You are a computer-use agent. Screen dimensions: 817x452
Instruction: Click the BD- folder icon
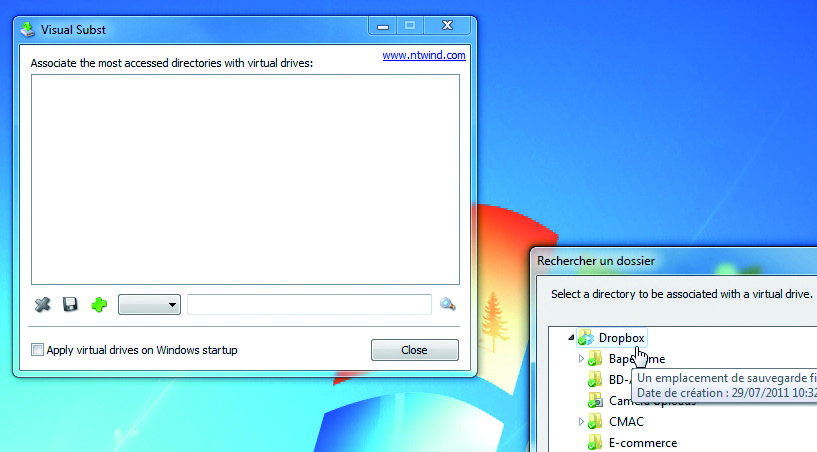pyautogui.click(x=595, y=380)
